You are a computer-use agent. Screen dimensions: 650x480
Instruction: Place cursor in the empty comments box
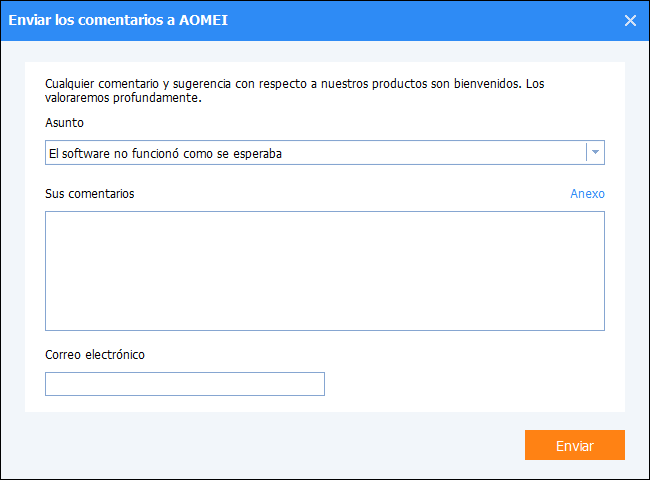324,270
